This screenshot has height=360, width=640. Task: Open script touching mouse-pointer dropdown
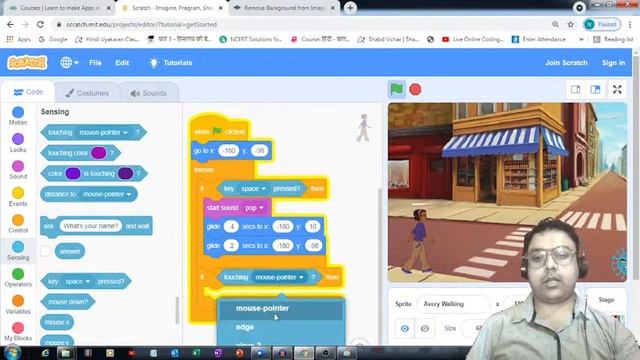coord(279,277)
